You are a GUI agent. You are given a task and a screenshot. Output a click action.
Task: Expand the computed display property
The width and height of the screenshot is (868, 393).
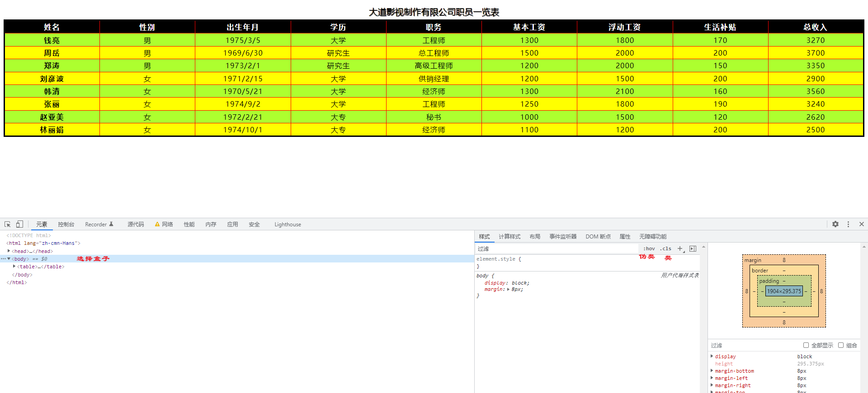712,356
